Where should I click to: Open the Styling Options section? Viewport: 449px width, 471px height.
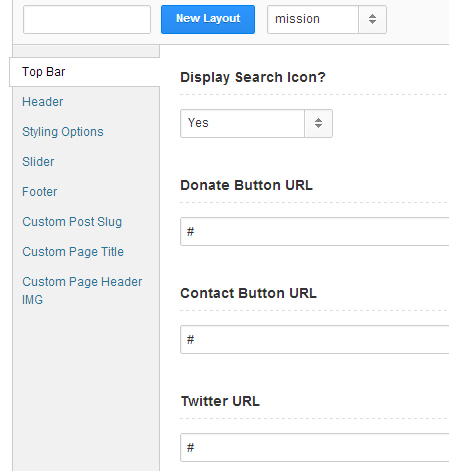[x=63, y=132]
